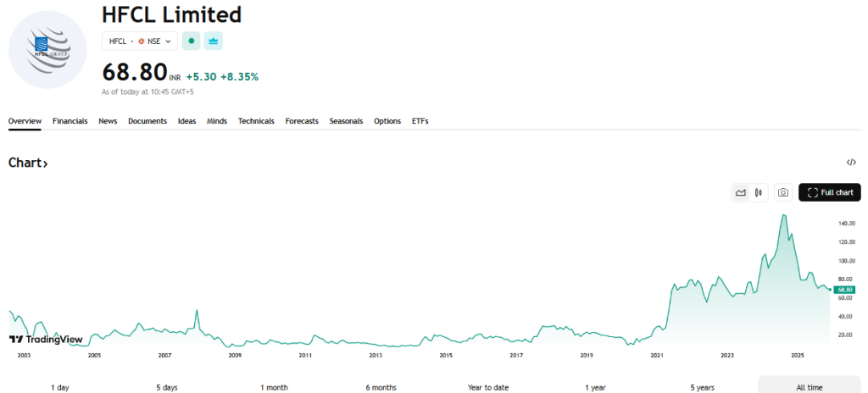Click the +5.30 price change value
This screenshot has height=393, width=868.
pyautogui.click(x=202, y=77)
